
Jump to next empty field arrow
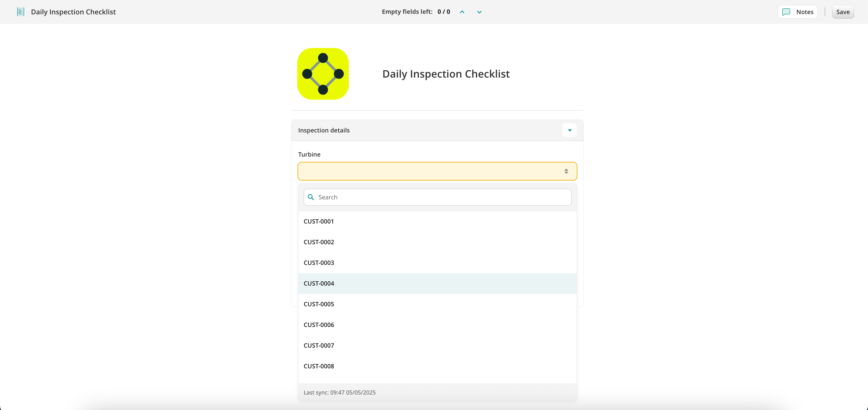(x=479, y=12)
